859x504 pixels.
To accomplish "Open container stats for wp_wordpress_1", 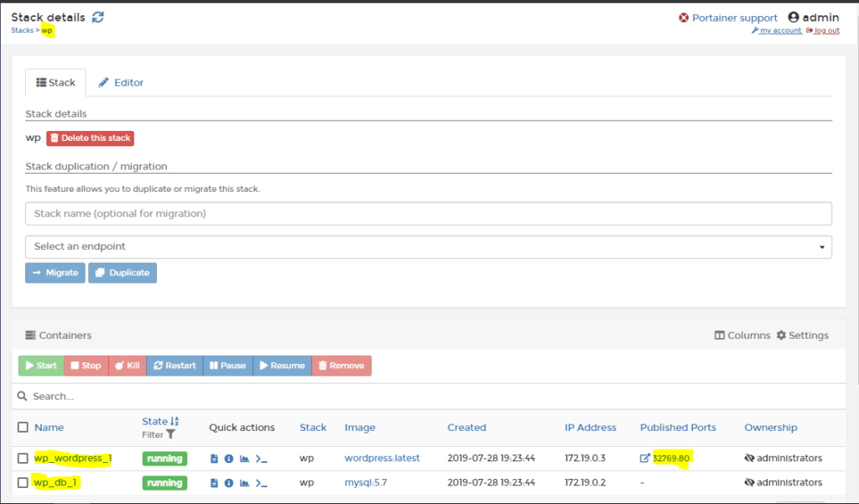I will click(244, 459).
